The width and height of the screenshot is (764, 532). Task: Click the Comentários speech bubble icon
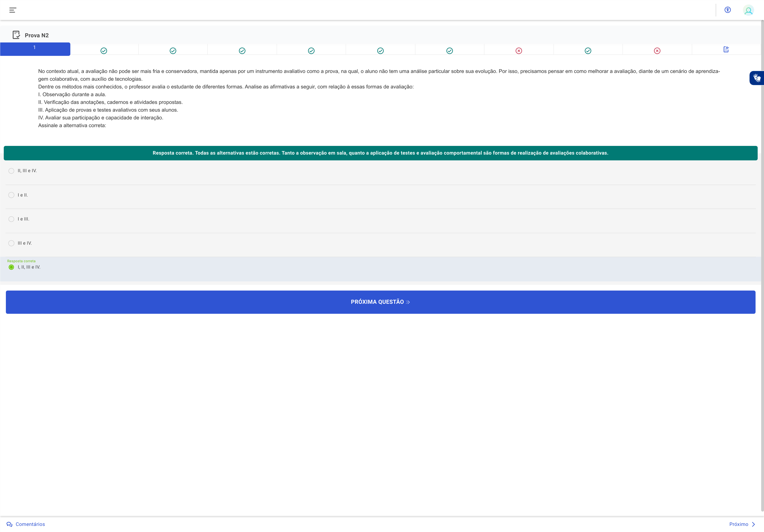coord(9,524)
